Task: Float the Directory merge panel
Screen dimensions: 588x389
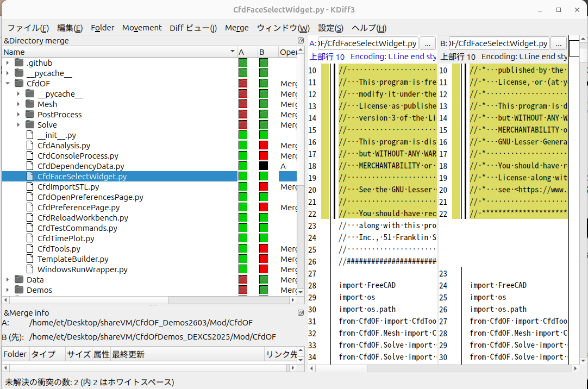Action: [x=301, y=41]
